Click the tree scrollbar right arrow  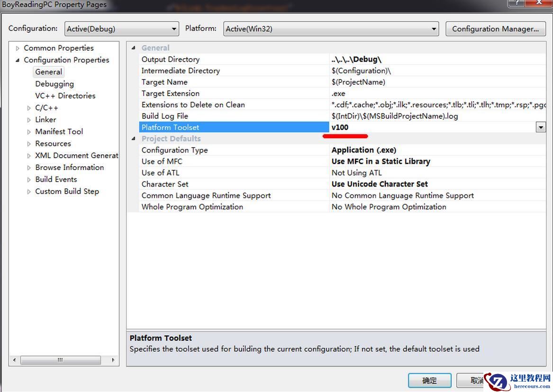(113, 360)
